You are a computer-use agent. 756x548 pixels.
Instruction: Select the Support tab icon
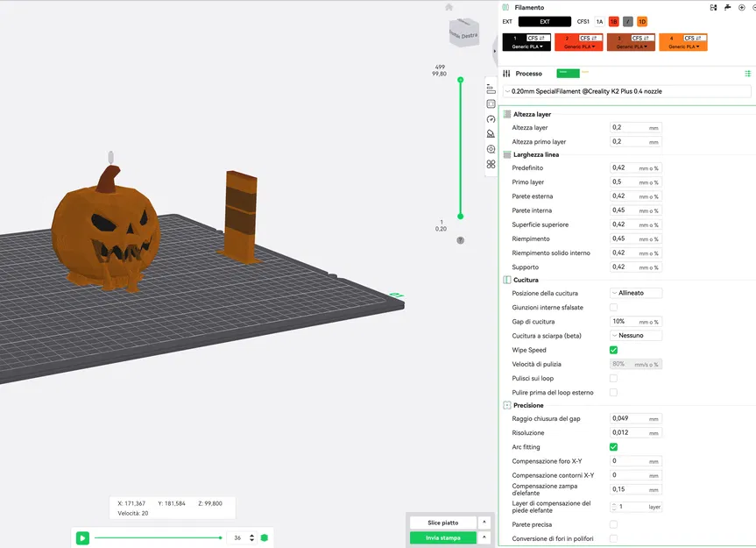[491, 134]
